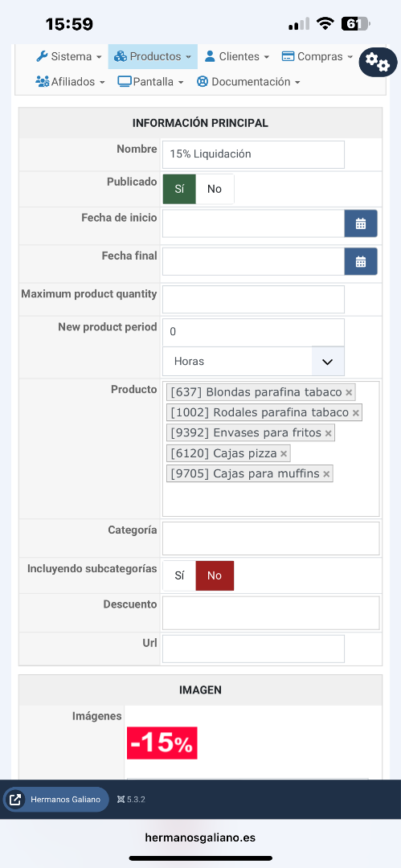Image resolution: width=401 pixels, height=868 pixels.
Task: Open calendar picker for Fecha de inicio
Action: coord(361,223)
